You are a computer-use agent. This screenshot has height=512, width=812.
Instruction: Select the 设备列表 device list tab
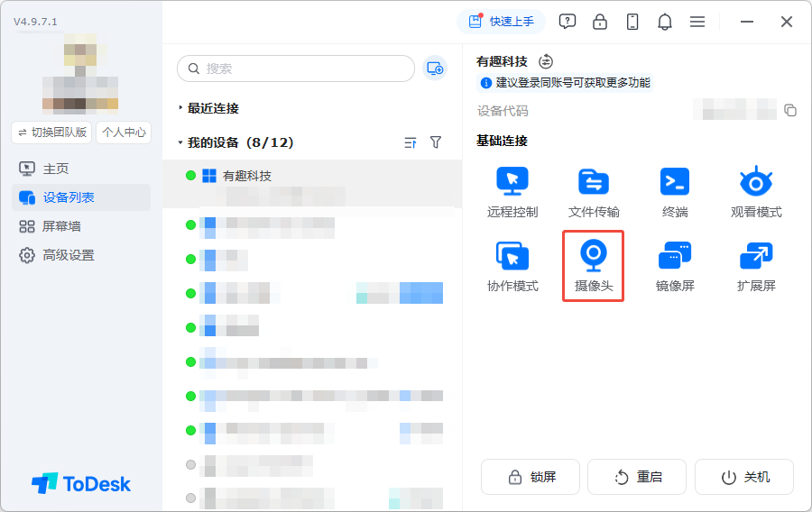point(81,197)
